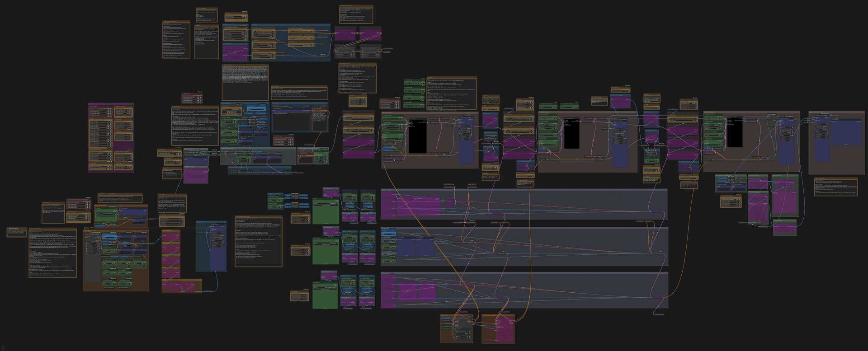Open the black preview inside Sampler Stage 2
The image size is (868, 351).
[x=571, y=133]
